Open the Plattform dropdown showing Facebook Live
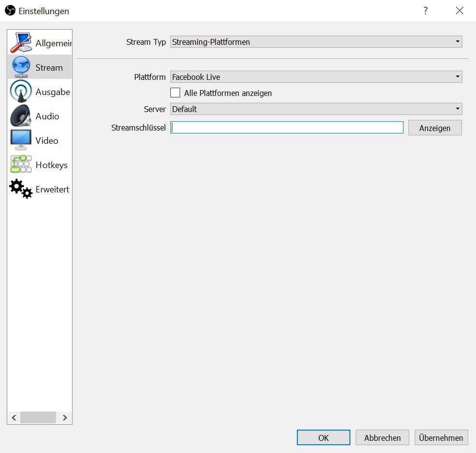This screenshot has height=453, width=476. click(315, 77)
